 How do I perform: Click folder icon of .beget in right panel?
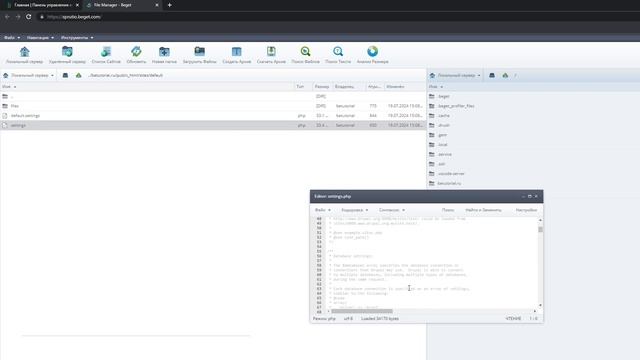pyautogui.click(x=432, y=96)
